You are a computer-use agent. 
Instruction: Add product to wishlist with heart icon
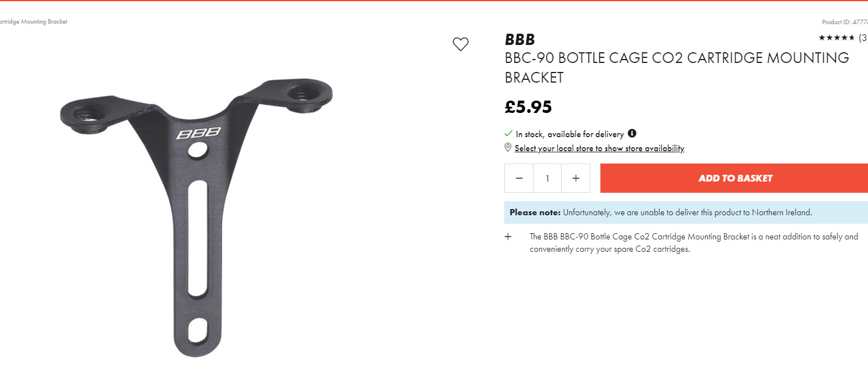tap(460, 44)
